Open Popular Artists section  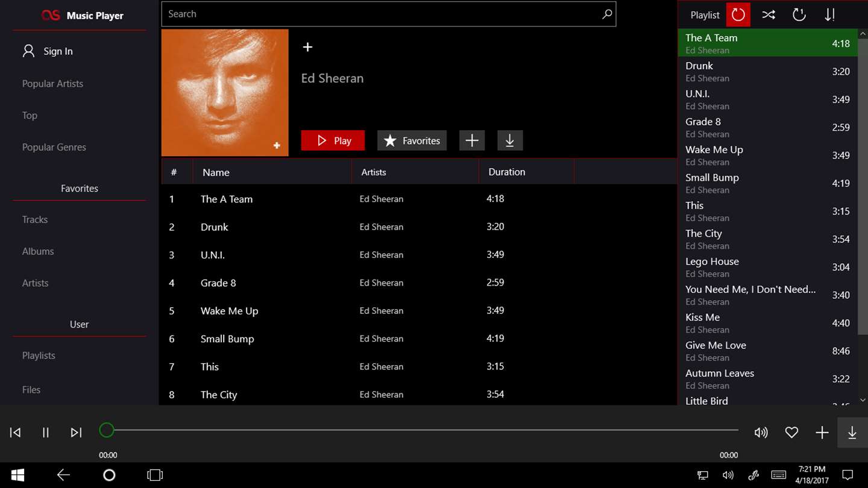[52, 84]
